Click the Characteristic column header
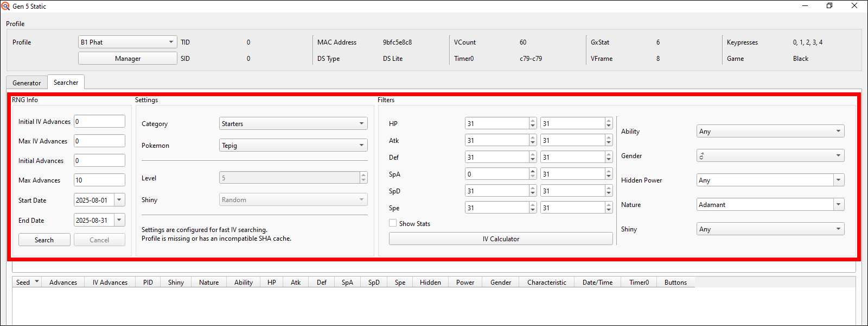Image resolution: width=868 pixels, height=326 pixels. coord(547,282)
